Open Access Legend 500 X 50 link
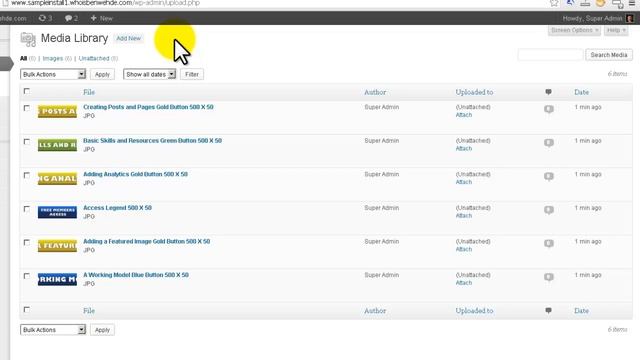Image resolution: width=640 pixels, height=360 pixels. coord(117,208)
